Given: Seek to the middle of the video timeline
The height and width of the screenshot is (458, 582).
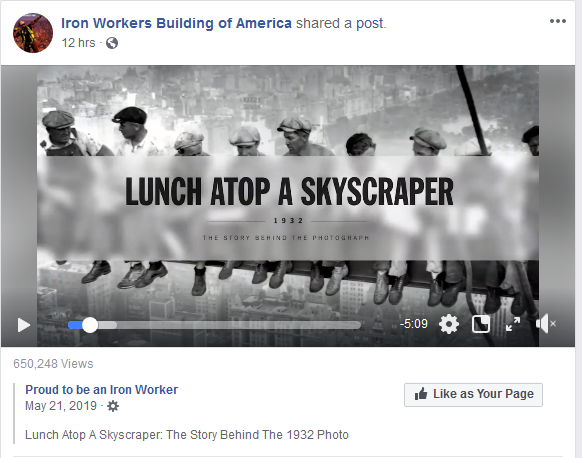Looking at the screenshot, I should tap(215, 325).
